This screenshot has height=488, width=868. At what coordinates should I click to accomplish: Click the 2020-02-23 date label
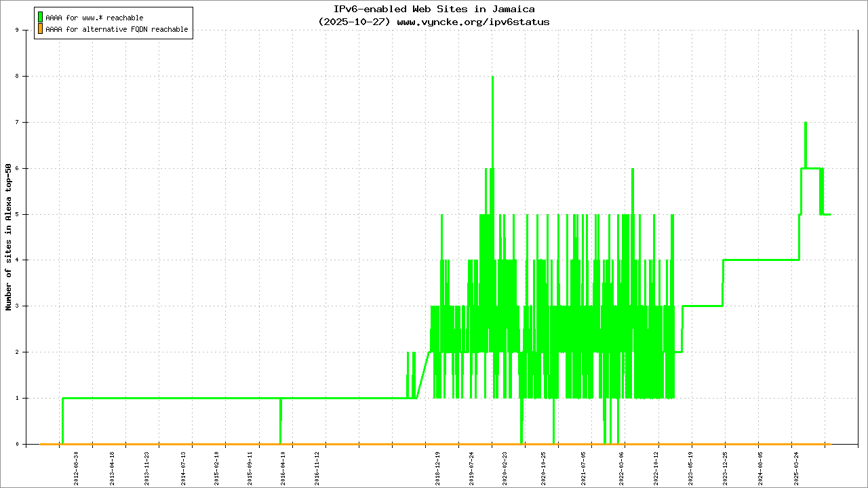505,466
